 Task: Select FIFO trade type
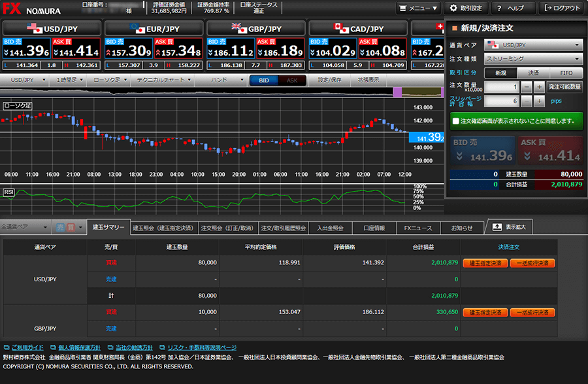(x=566, y=73)
